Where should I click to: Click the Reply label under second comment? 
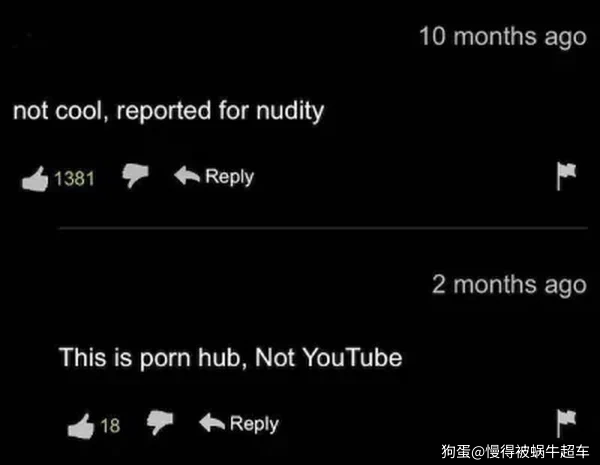tap(254, 424)
